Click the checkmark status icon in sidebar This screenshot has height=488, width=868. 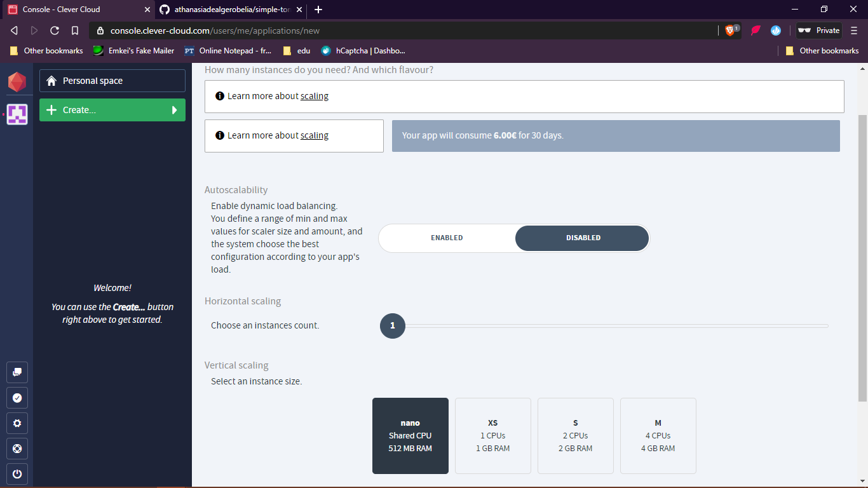coord(17,398)
